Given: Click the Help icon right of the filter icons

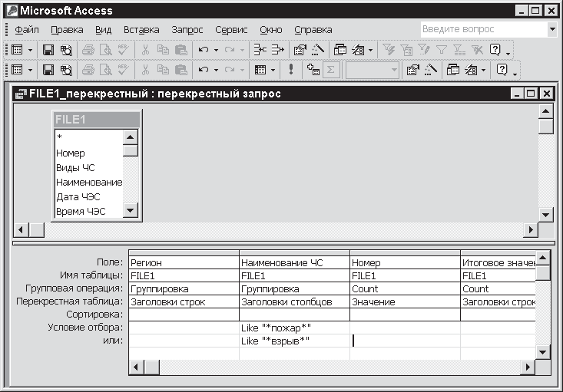Looking at the screenshot, I should coord(495,50).
